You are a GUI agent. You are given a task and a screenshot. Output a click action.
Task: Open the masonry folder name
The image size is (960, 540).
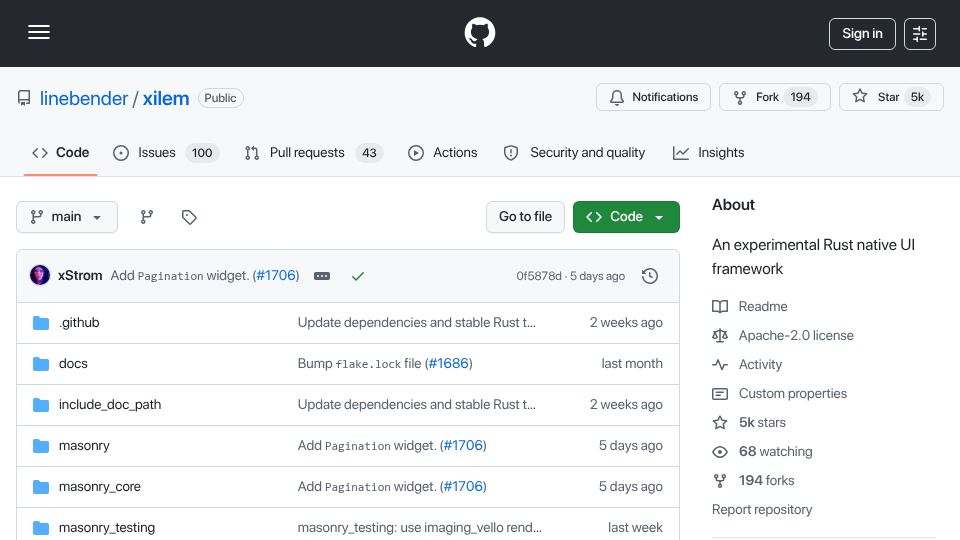pos(84,446)
